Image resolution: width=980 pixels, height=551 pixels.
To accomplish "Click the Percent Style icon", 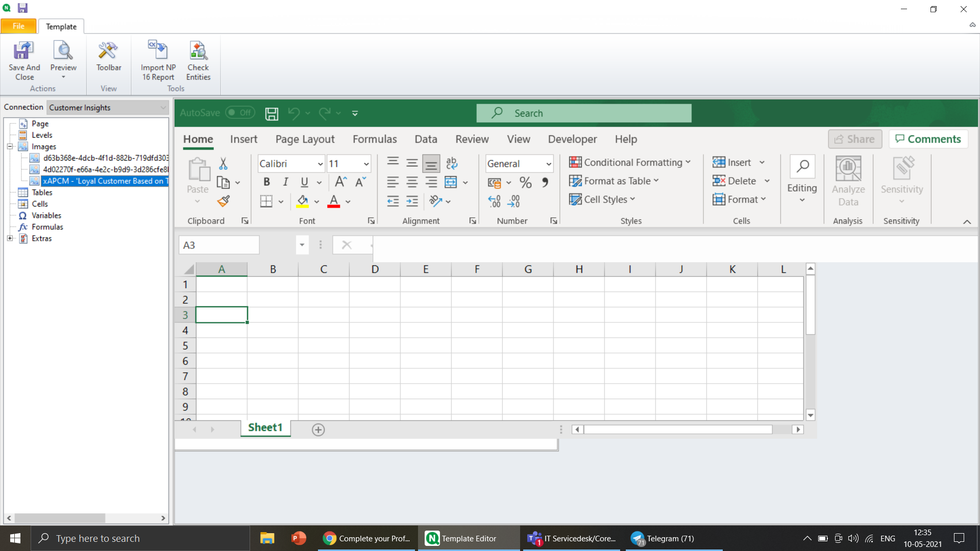I will 525,182.
